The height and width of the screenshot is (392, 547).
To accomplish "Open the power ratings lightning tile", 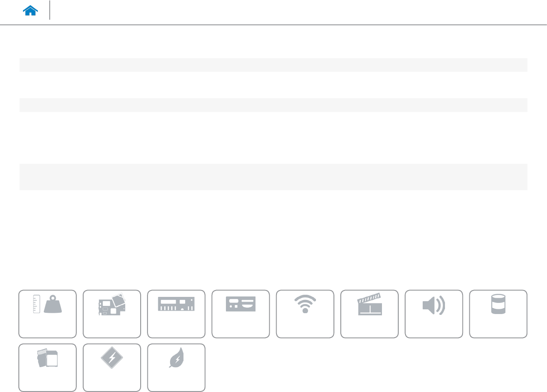I will 112,368.
